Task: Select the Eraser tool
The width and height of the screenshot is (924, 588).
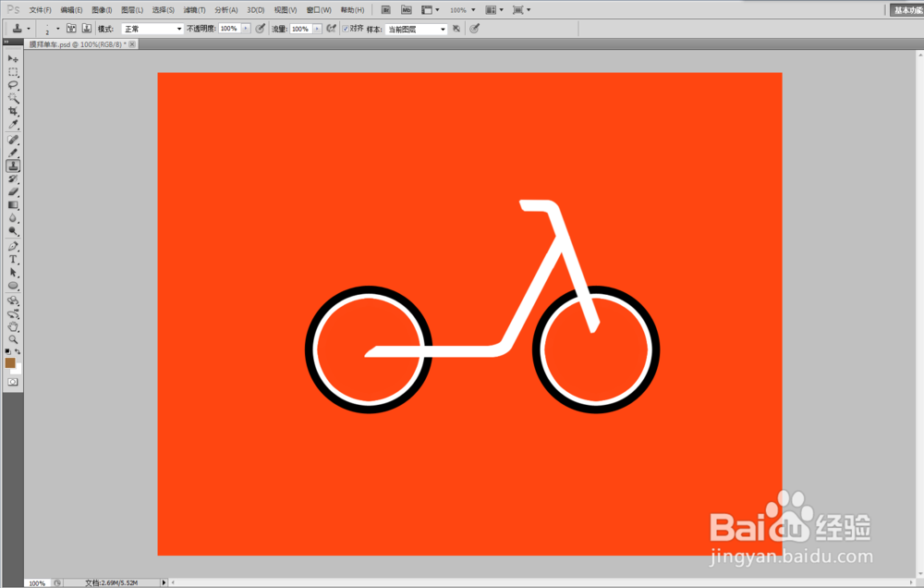Action: 13,191
